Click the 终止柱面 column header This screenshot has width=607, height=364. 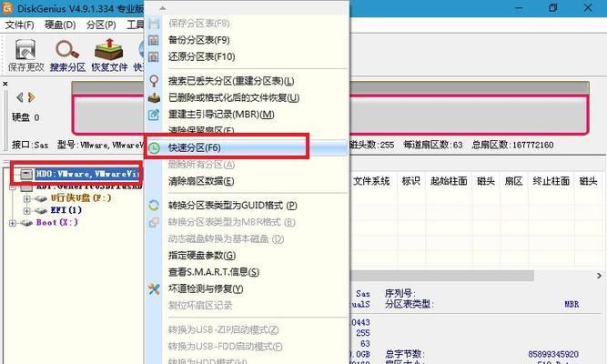pos(551,181)
